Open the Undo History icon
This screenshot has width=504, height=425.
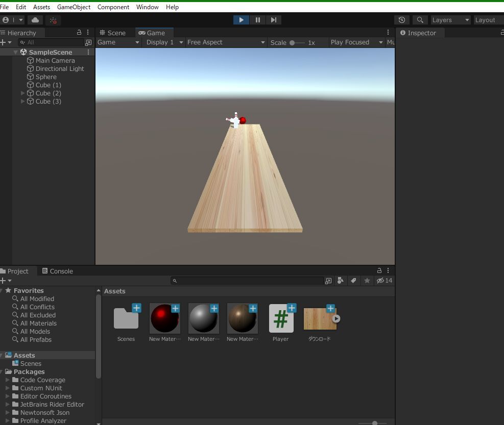click(402, 20)
